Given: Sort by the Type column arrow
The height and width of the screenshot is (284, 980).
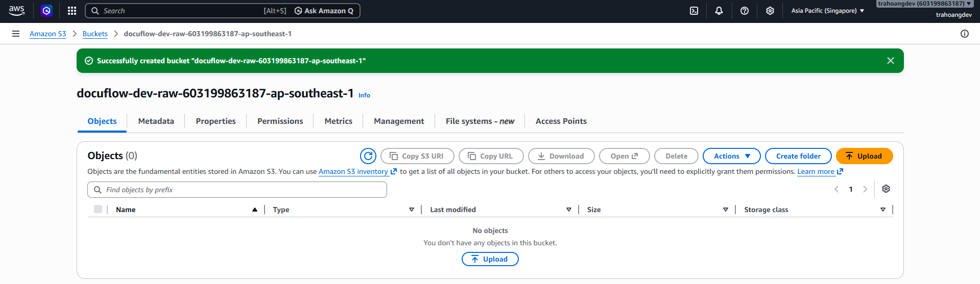Looking at the screenshot, I should (x=412, y=210).
